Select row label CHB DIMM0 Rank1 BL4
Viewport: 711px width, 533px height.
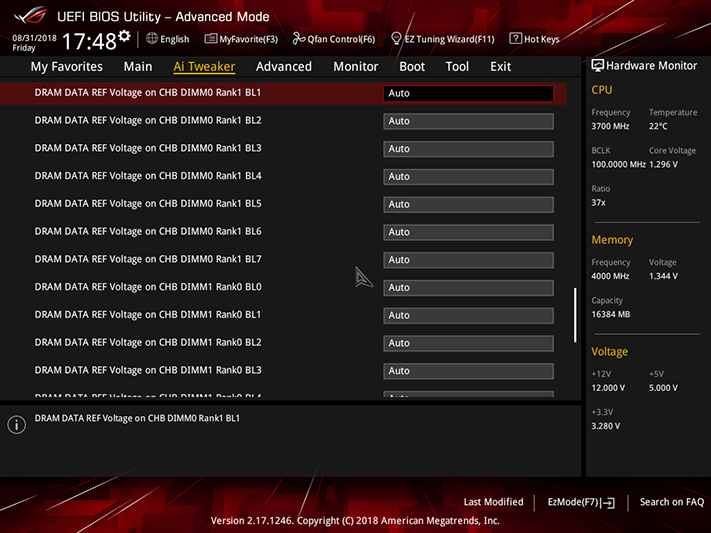point(148,176)
